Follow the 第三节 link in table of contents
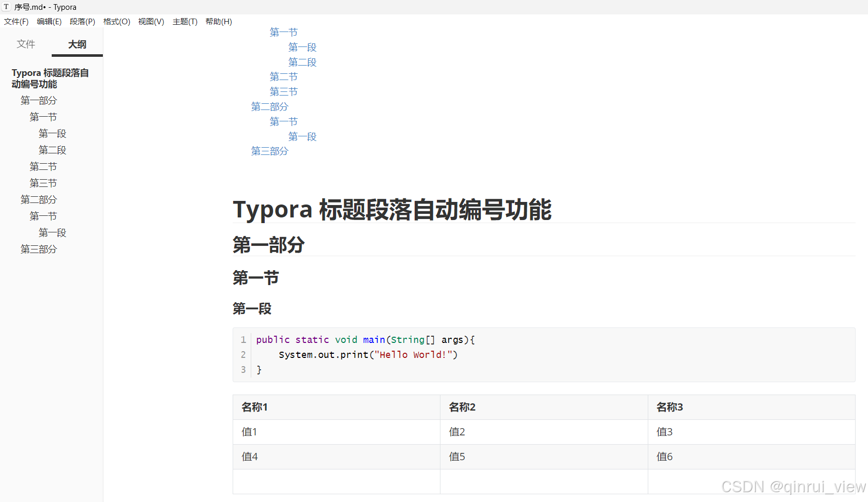Screen dimensions: 868x502 [x=284, y=92]
